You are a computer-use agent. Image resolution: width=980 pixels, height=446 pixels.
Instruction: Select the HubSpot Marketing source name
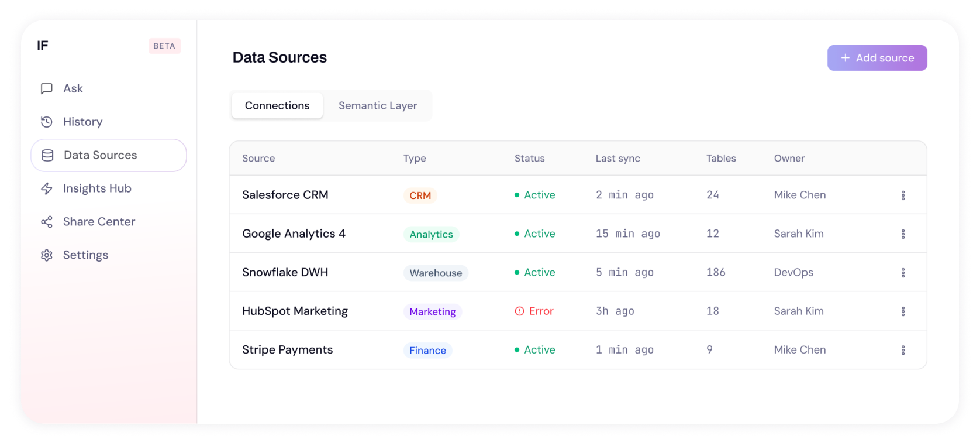[295, 311]
